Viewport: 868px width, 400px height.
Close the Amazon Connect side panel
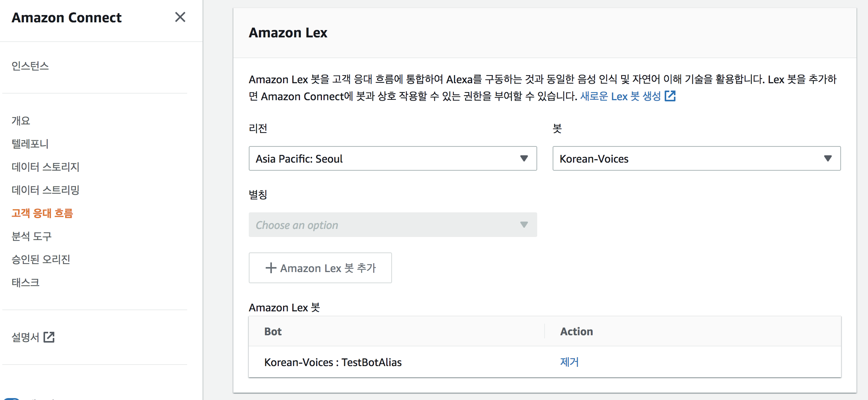point(180,17)
